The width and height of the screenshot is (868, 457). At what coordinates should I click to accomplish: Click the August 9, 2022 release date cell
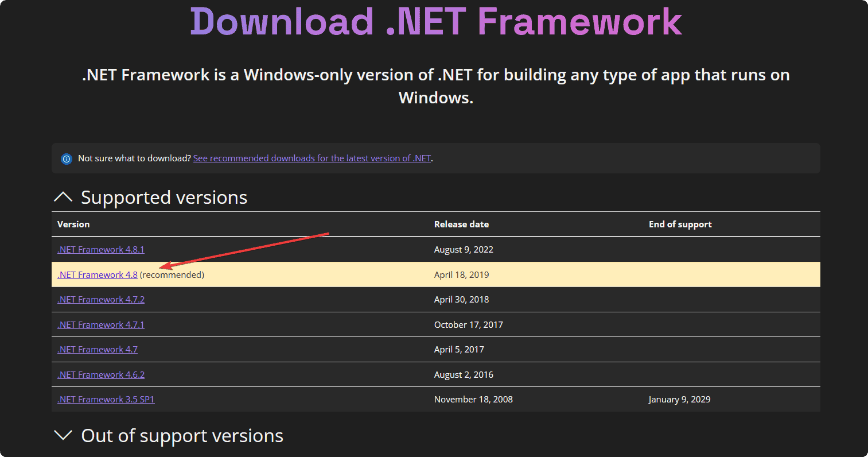[461, 249]
